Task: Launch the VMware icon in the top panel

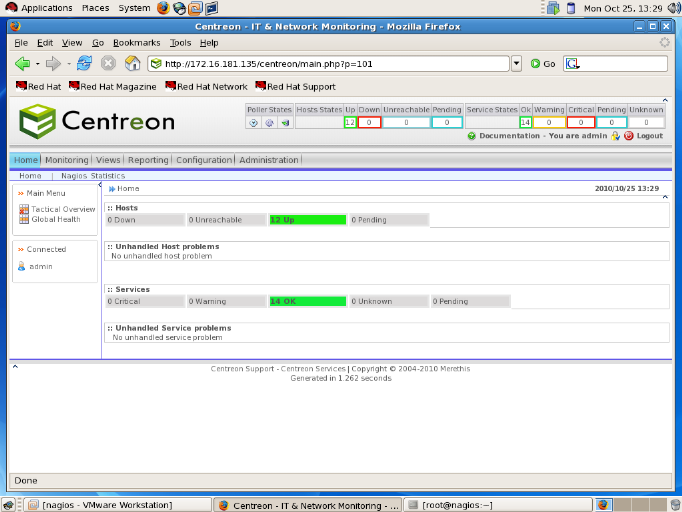Action: pyautogui.click(x=195, y=8)
